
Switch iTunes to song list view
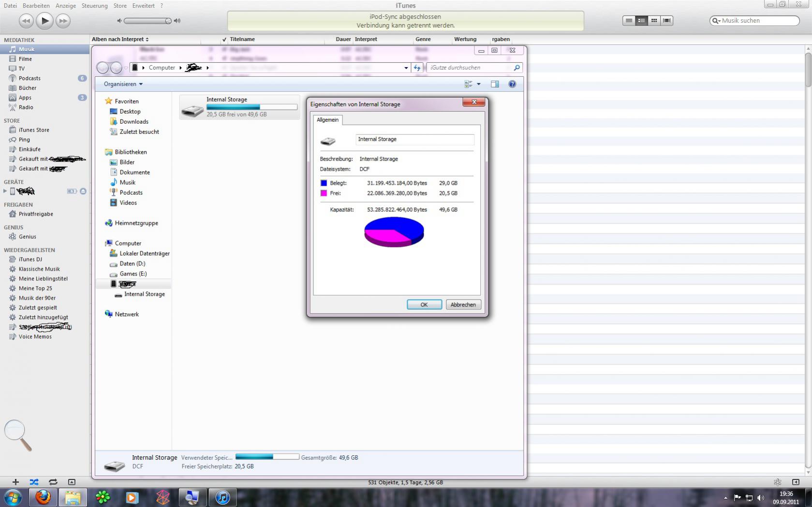point(629,21)
